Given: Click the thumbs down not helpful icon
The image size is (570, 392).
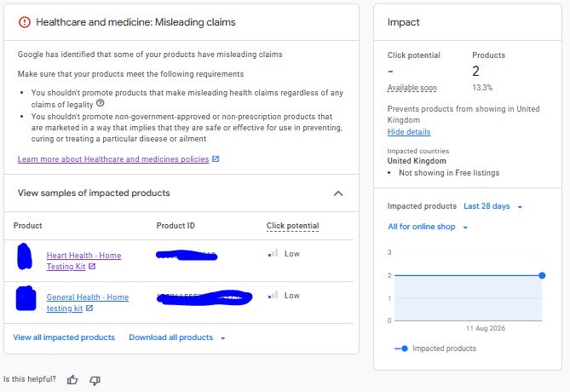Looking at the screenshot, I should pyautogui.click(x=95, y=380).
